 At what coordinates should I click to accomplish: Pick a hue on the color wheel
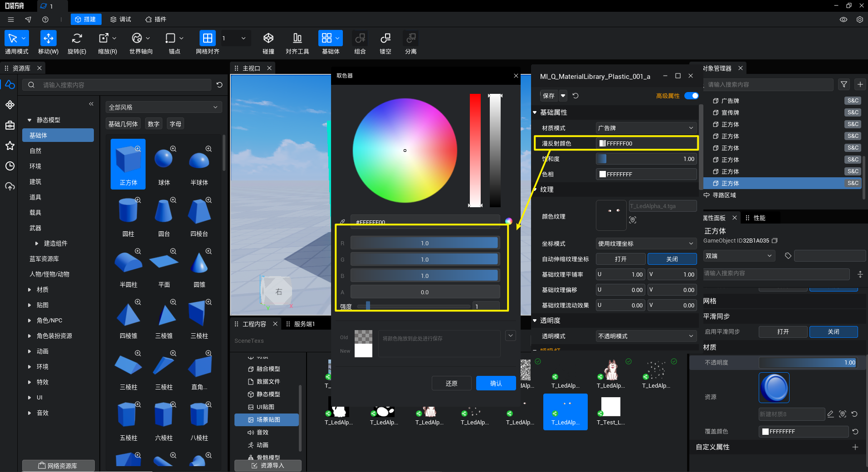(405, 151)
